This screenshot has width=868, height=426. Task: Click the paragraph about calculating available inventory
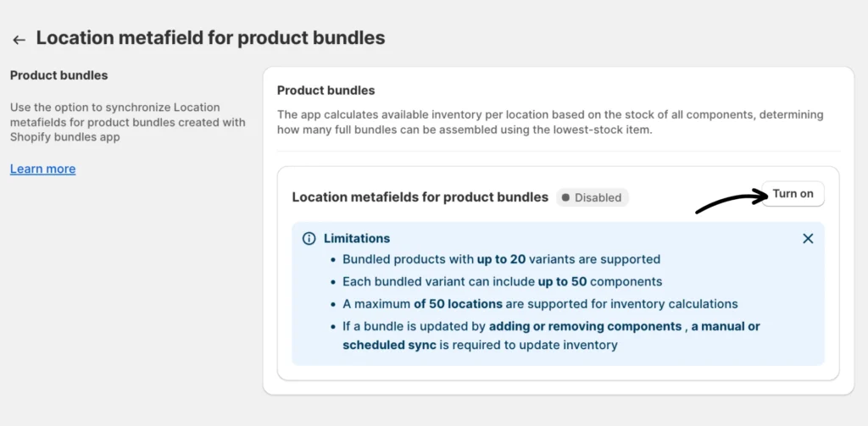click(x=549, y=122)
